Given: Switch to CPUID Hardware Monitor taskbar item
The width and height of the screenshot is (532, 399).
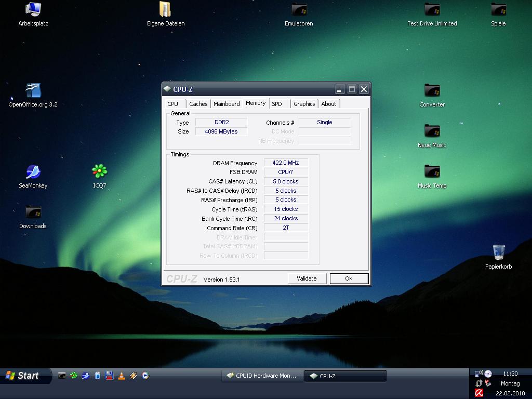Looking at the screenshot, I should point(262,376).
